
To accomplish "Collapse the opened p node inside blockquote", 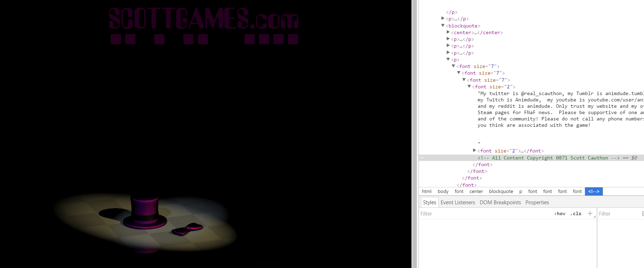I will click(x=448, y=59).
